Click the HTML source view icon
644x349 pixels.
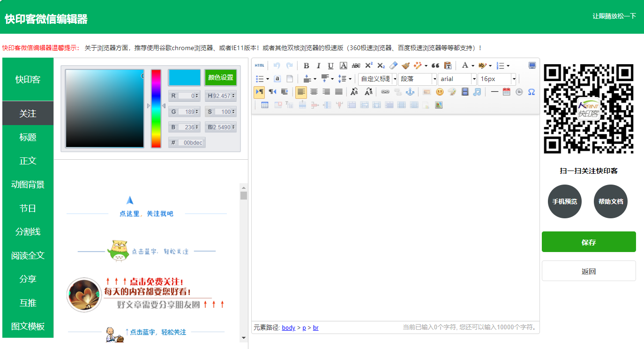(x=259, y=66)
